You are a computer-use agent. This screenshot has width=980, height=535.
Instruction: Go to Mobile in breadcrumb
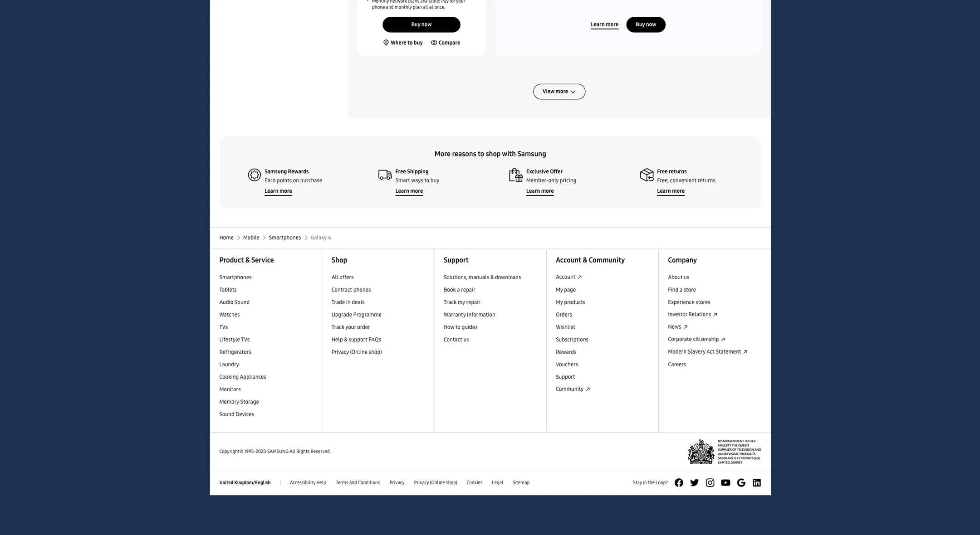(x=251, y=238)
